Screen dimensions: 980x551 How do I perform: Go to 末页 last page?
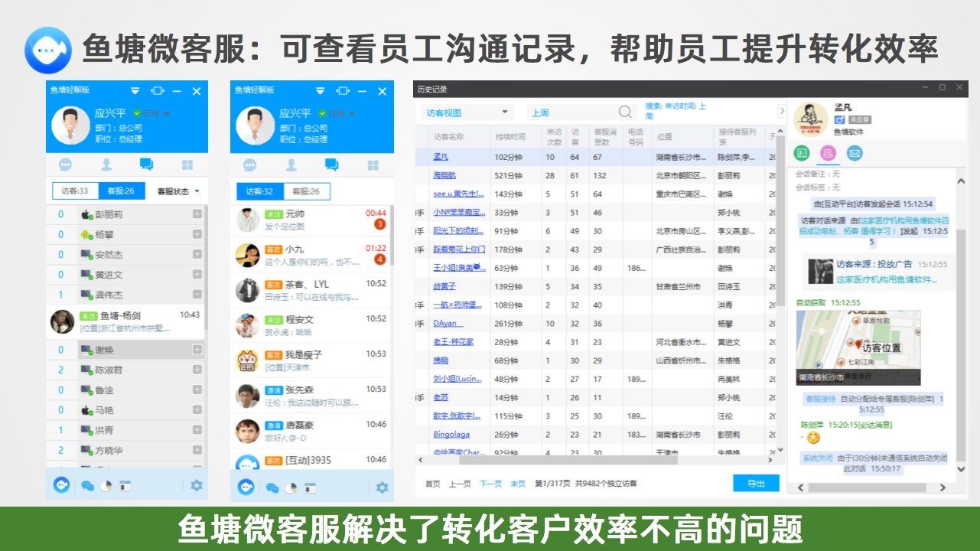518,484
